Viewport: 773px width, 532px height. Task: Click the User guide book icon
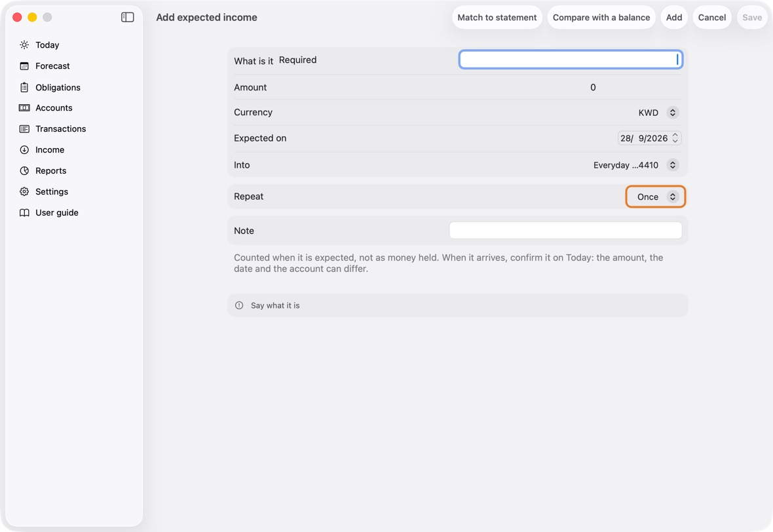[x=24, y=212]
